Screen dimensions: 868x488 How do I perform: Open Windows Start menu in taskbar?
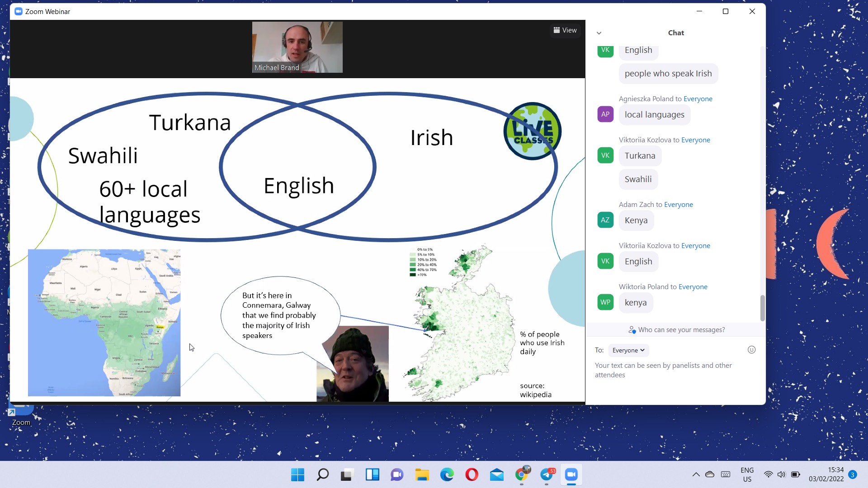pyautogui.click(x=297, y=475)
